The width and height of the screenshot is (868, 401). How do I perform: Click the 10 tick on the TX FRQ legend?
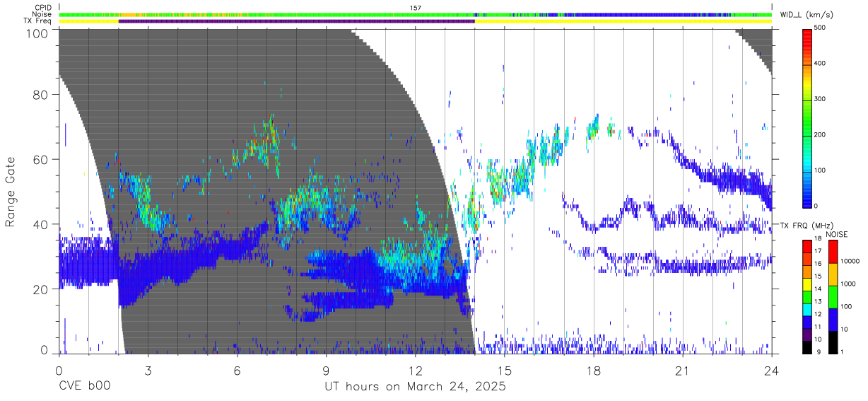click(818, 340)
